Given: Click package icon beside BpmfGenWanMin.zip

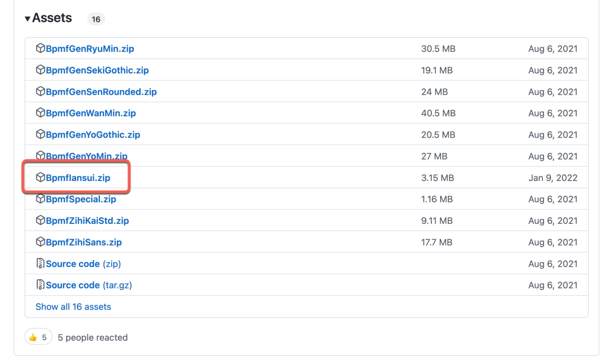Looking at the screenshot, I should (x=40, y=113).
